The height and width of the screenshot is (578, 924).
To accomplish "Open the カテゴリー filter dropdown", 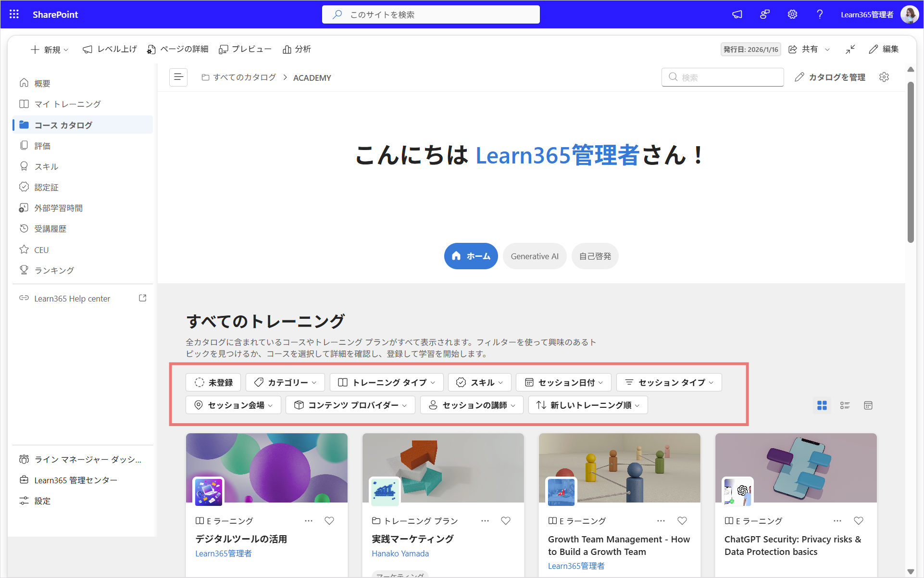I will [x=285, y=382].
